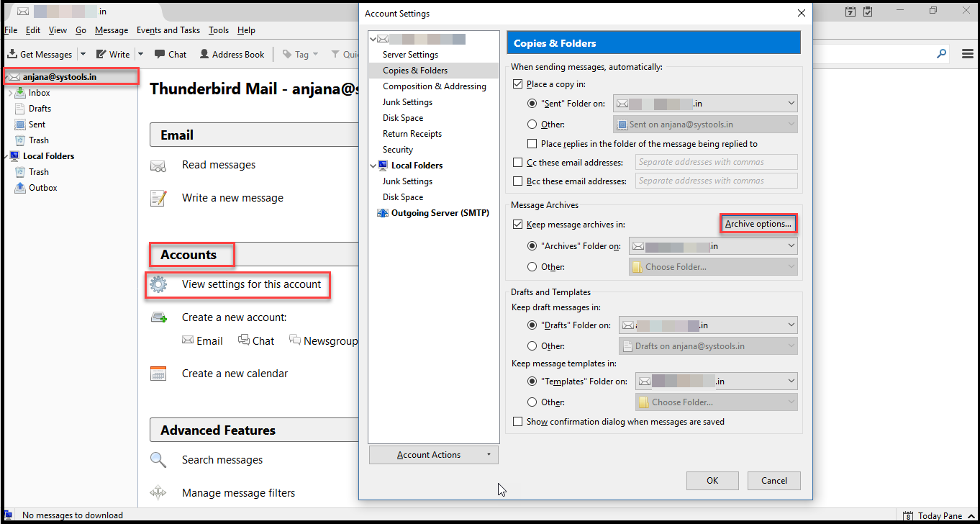Screen dimensions: 980x524
Task: Open the Message menu
Action: 112,30
